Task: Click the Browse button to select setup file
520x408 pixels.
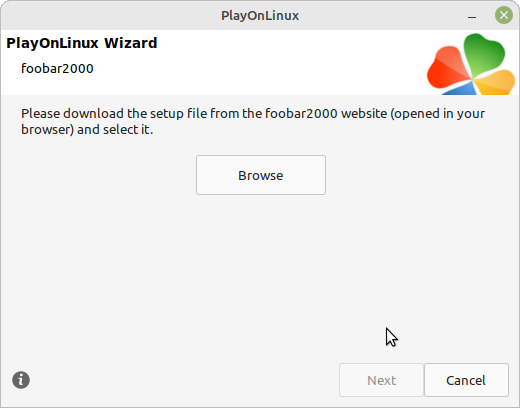Action: [x=261, y=175]
